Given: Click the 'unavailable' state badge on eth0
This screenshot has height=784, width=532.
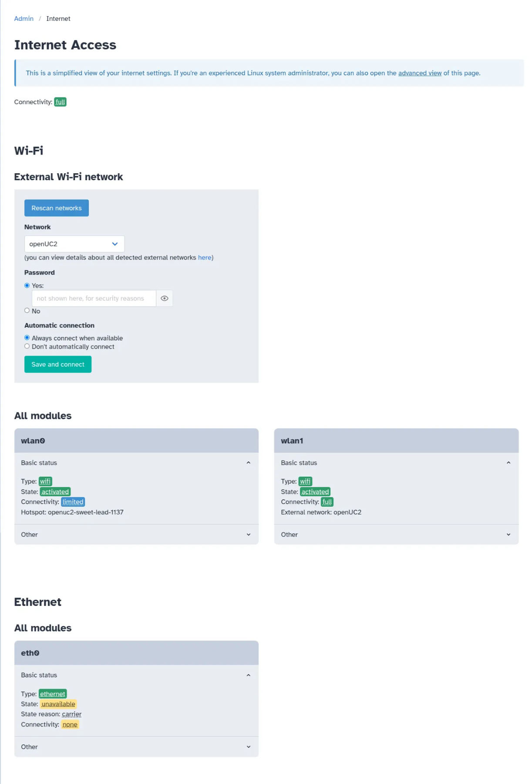Looking at the screenshot, I should [58, 704].
